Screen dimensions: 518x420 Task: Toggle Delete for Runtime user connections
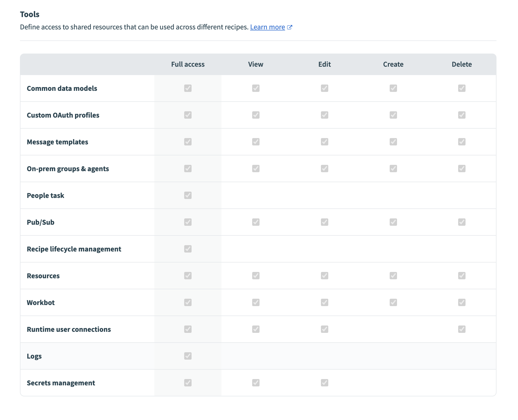[462, 329]
